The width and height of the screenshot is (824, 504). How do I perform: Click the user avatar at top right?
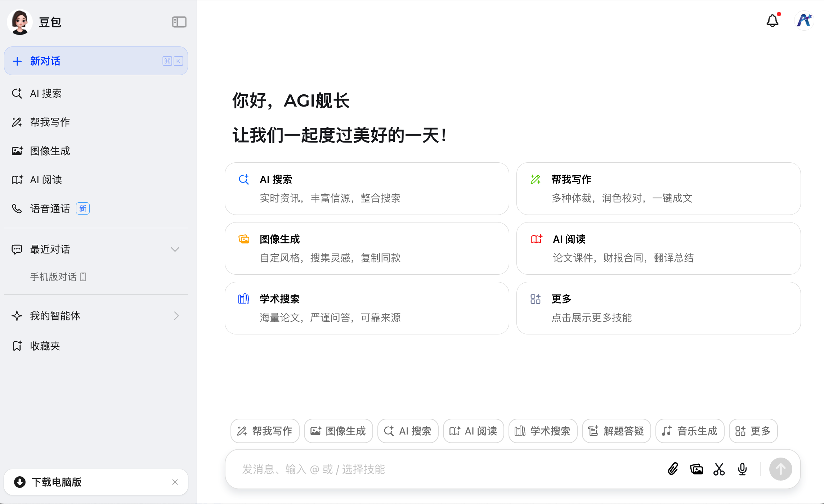804,21
